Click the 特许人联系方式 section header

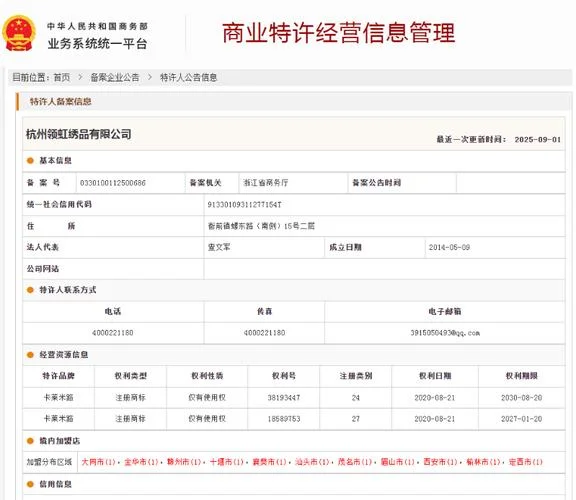(x=68, y=290)
